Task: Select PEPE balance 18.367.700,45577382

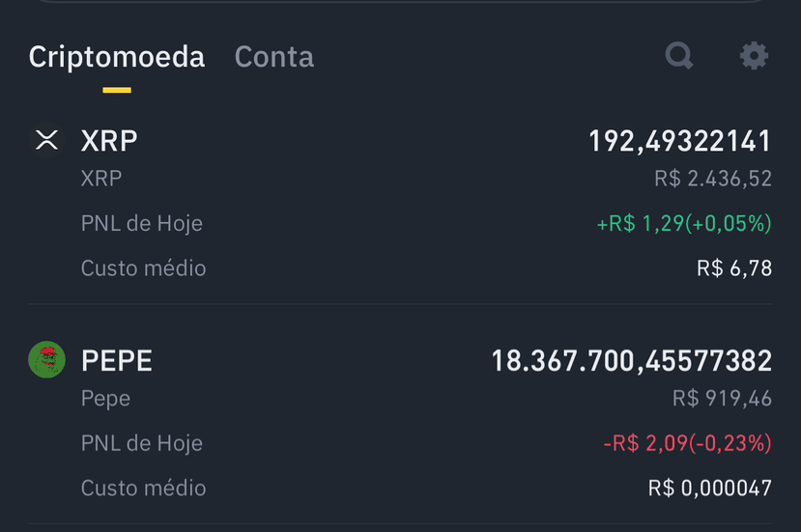Action: pos(631,361)
